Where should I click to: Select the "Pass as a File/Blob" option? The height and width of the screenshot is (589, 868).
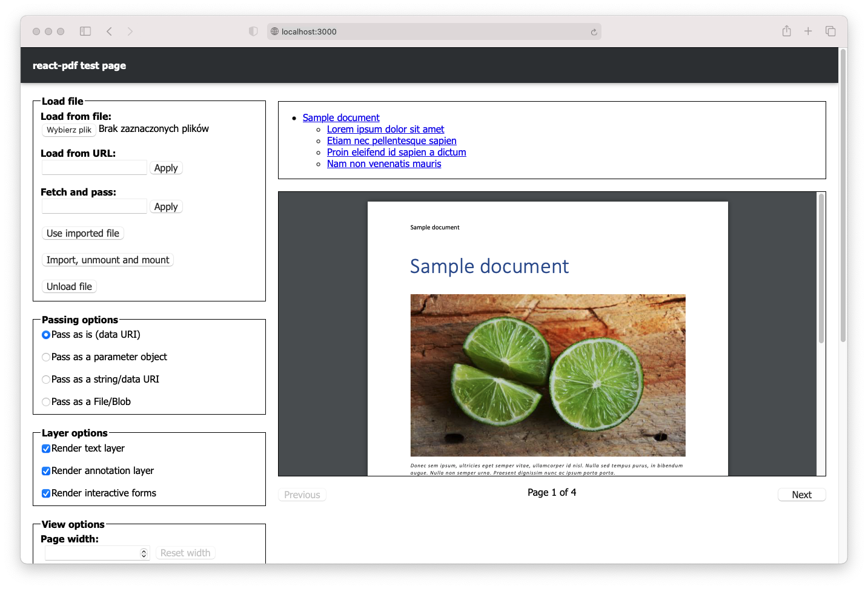[x=46, y=401]
